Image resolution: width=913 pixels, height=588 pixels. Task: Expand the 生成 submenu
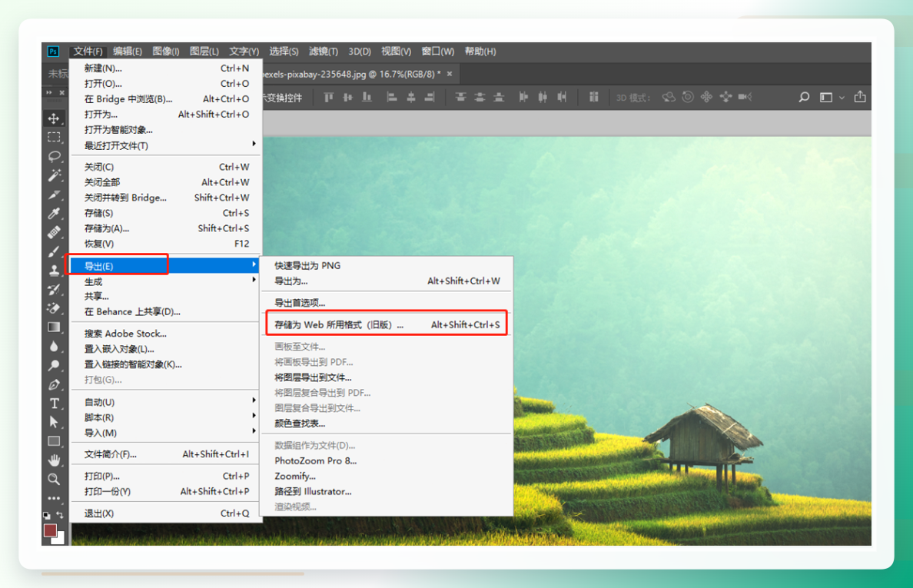(x=165, y=282)
